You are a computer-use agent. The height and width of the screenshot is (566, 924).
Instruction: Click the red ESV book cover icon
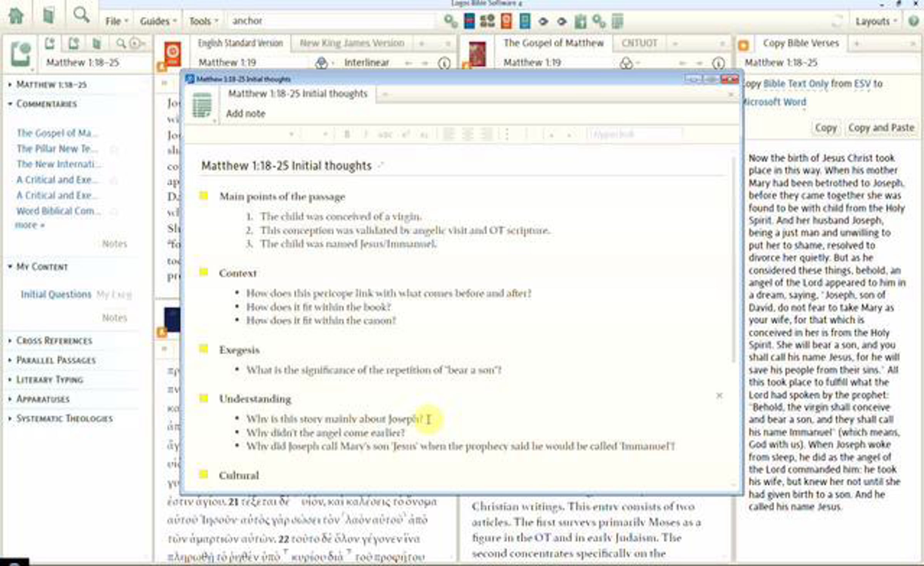(172, 54)
